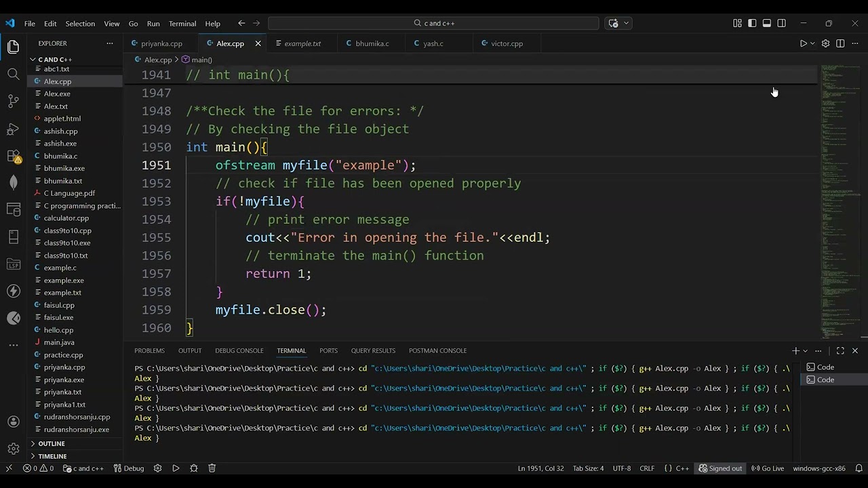Close the Alex.cpp editor tab
The height and width of the screenshot is (488, 868).
pyautogui.click(x=258, y=43)
